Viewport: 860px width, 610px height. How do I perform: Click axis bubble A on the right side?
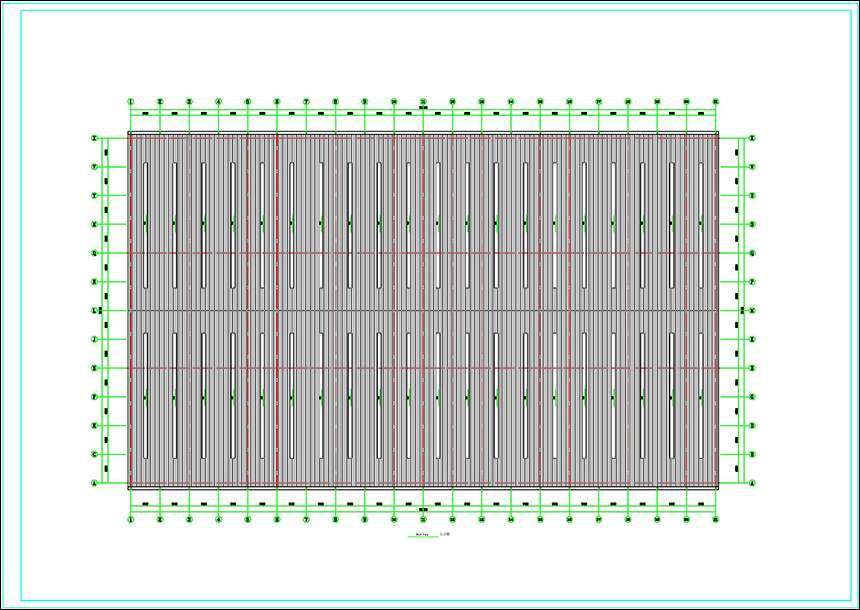tap(752, 484)
